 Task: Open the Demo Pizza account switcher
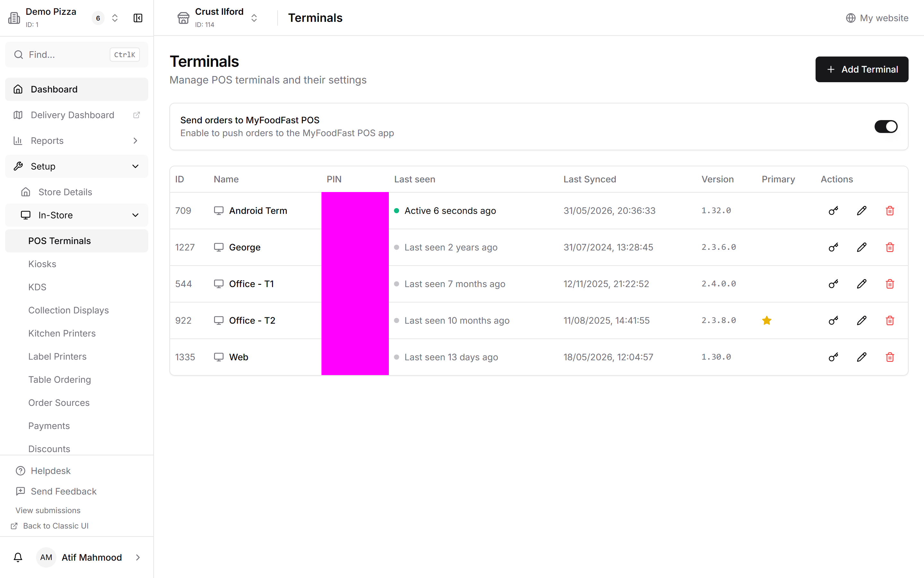pos(115,18)
